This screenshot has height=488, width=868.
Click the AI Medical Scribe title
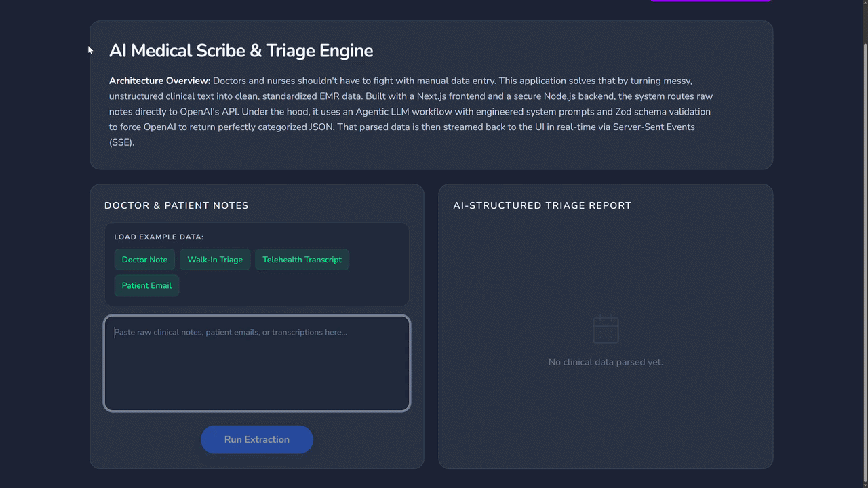(x=241, y=50)
